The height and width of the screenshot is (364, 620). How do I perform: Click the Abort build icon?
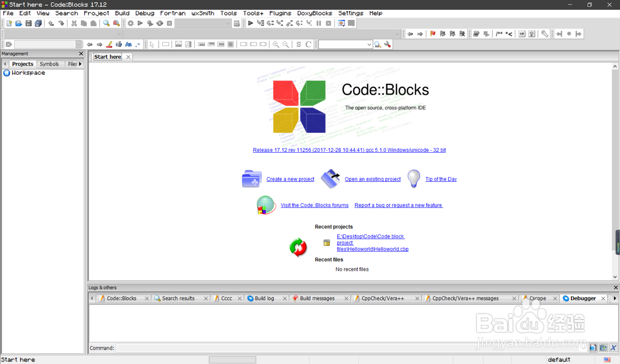click(x=170, y=23)
